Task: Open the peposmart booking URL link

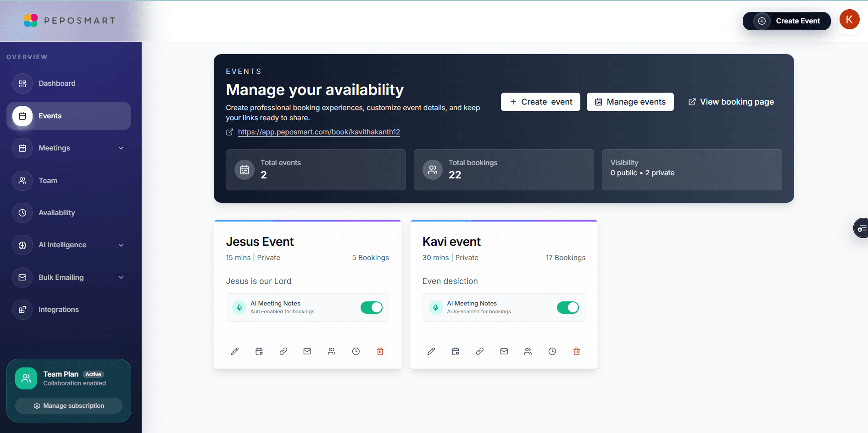Action: (319, 132)
